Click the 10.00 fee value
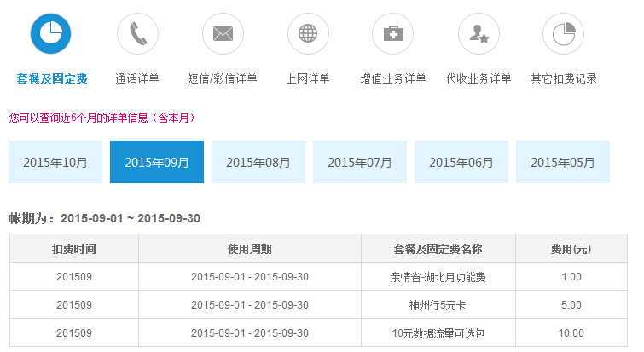The width and height of the screenshot is (644, 352). (571, 333)
